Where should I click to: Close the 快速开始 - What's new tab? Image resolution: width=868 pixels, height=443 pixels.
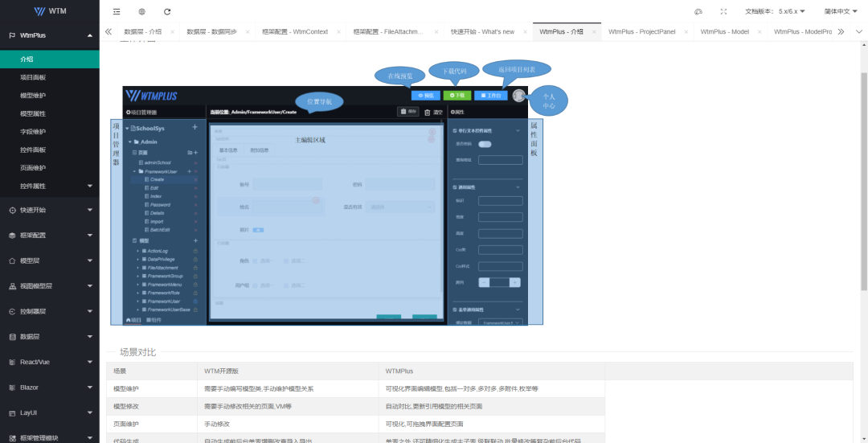[525, 32]
